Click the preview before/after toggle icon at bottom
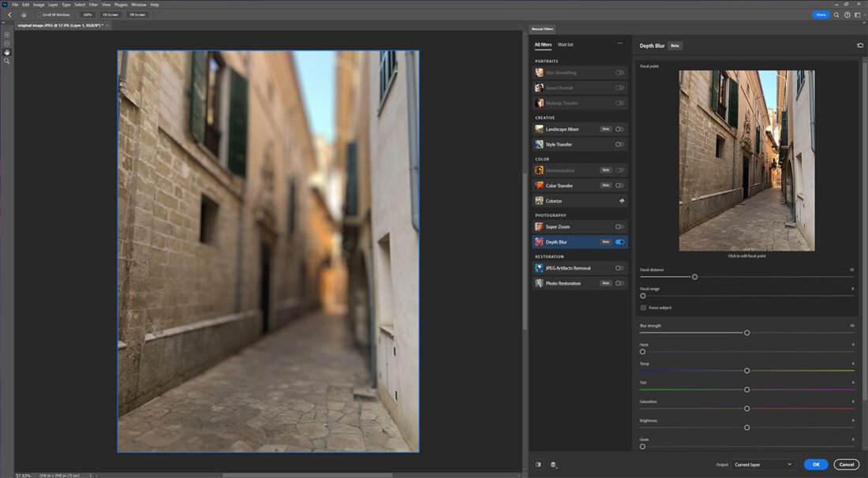The height and width of the screenshot is (478, 868). pos(538,465)
